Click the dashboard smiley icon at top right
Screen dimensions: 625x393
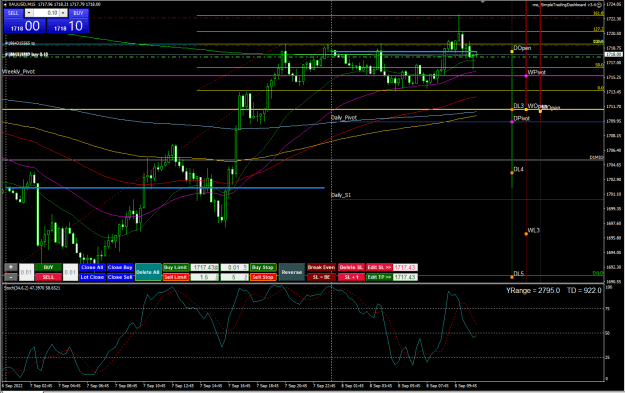tap(599, 5)
